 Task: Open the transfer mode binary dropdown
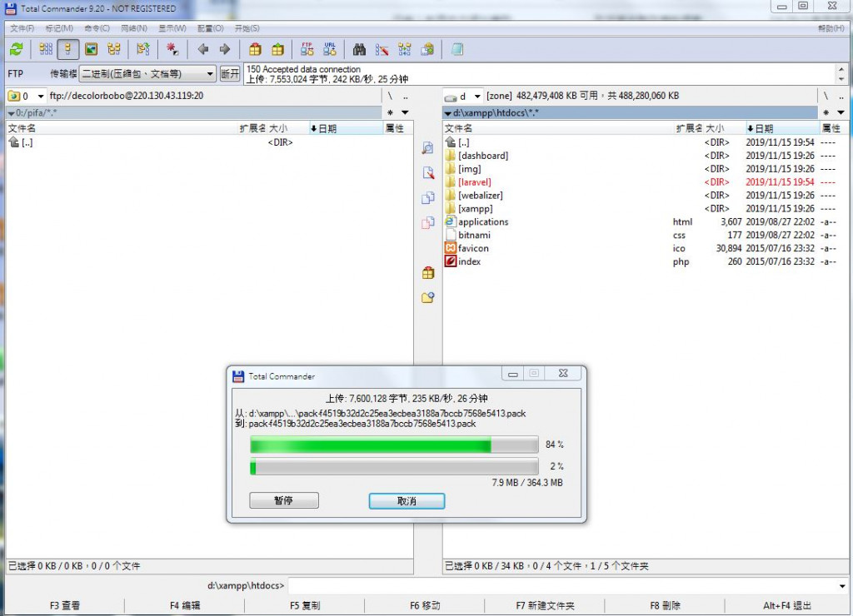click(147, 73)
